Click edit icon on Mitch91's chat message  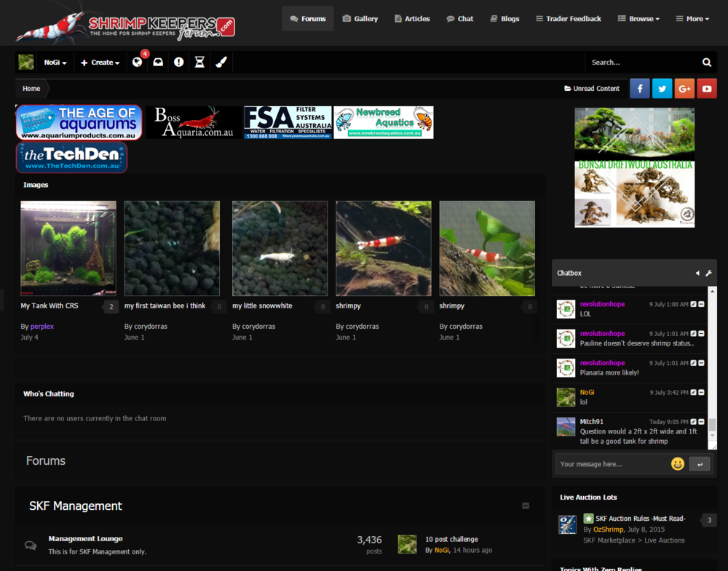(693, 422)
